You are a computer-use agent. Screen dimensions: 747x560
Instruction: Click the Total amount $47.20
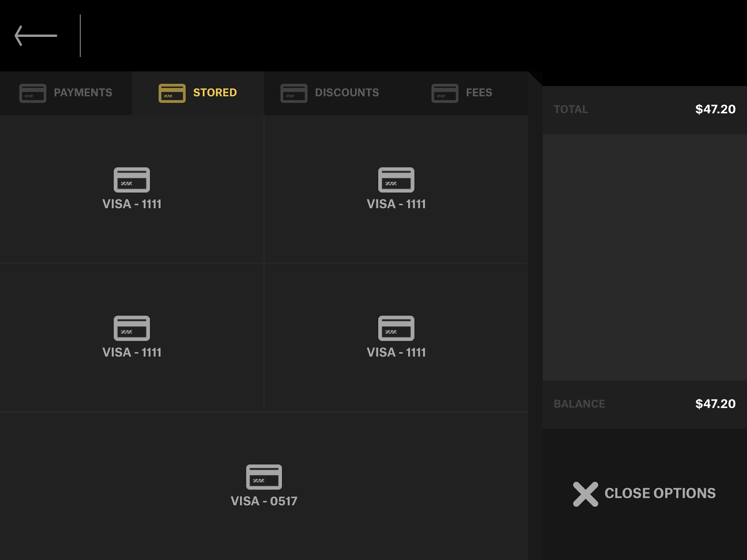715,109
